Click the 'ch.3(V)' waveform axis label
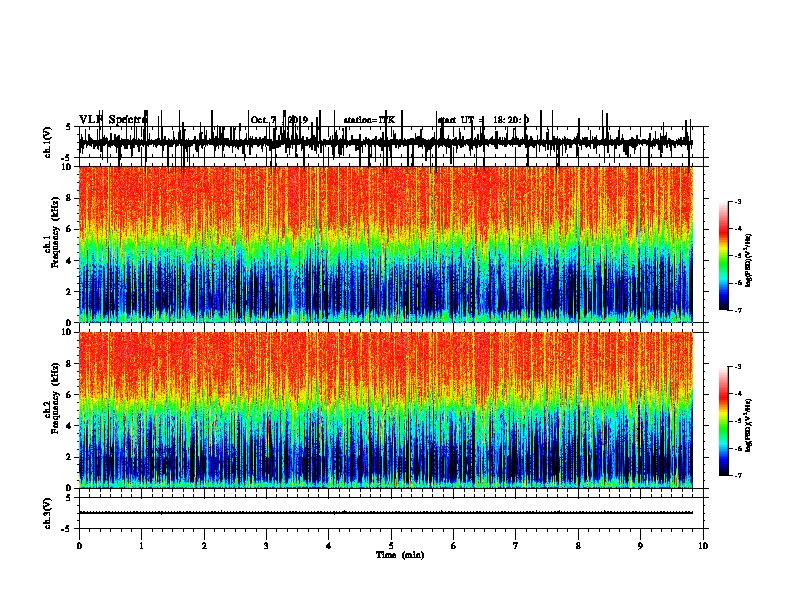The height and width of the screenshot is (612, 792). point(48,513)
